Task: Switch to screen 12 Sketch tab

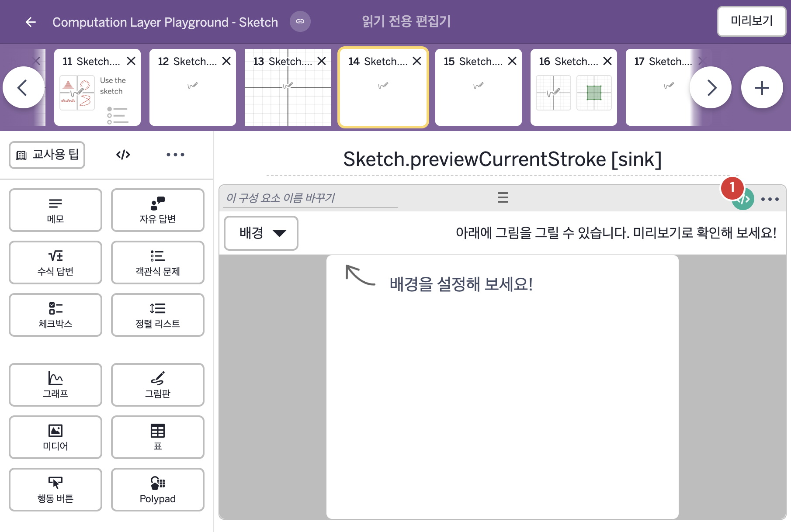Action: (x=193, y=87)
